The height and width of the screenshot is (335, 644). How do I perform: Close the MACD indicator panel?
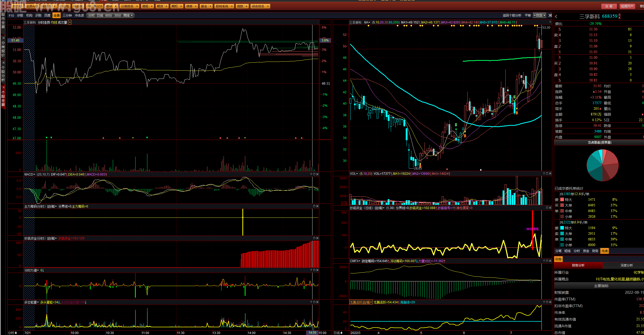[317, 174]
